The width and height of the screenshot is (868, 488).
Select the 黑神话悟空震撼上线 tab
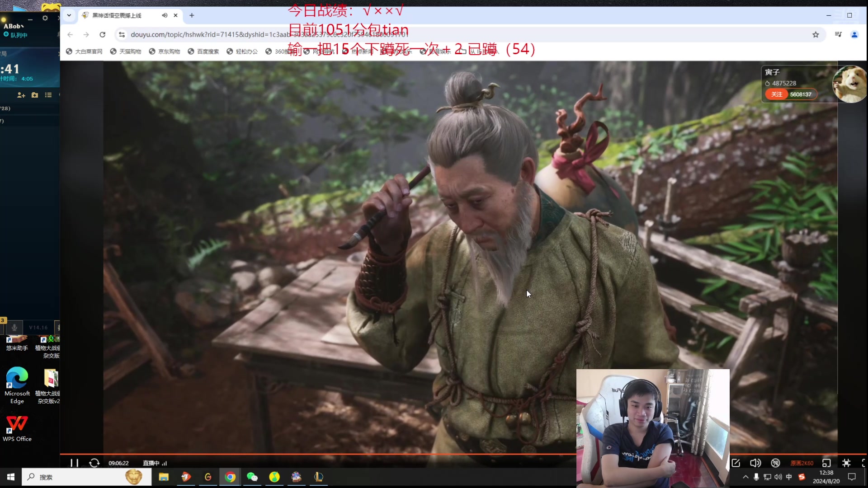tap(118, 15)
